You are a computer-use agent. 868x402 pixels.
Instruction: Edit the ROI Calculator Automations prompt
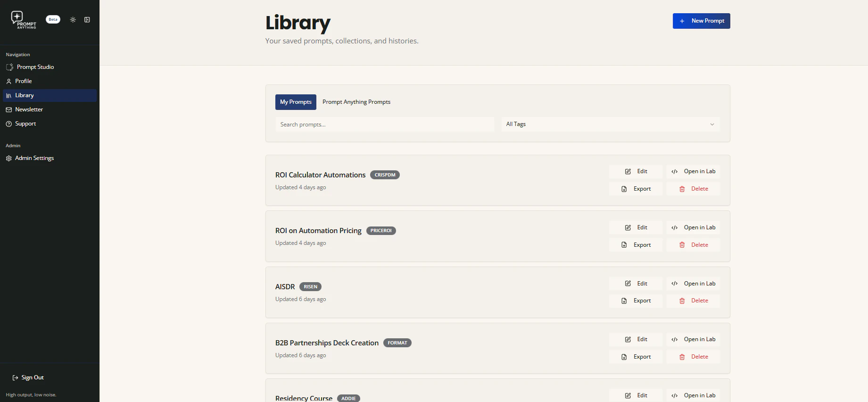pos(636,171)
